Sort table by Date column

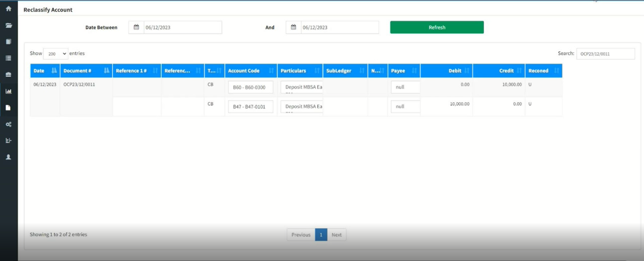coord(45,71)
